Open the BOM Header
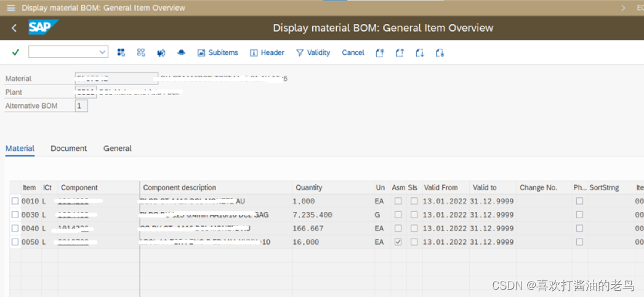 tap(267, 52)
